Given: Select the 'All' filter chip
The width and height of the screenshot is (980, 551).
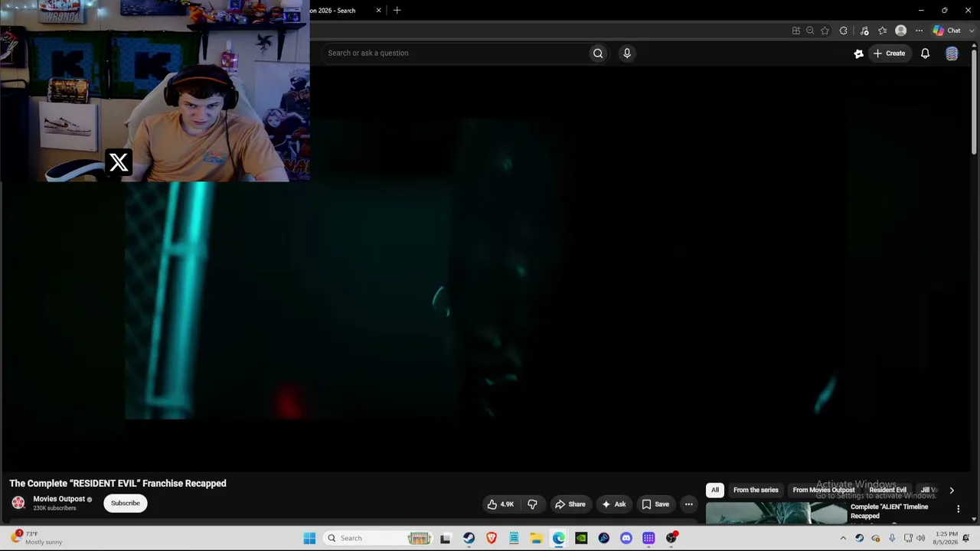Looking at the screenshot, I should [x=715, y=490].
